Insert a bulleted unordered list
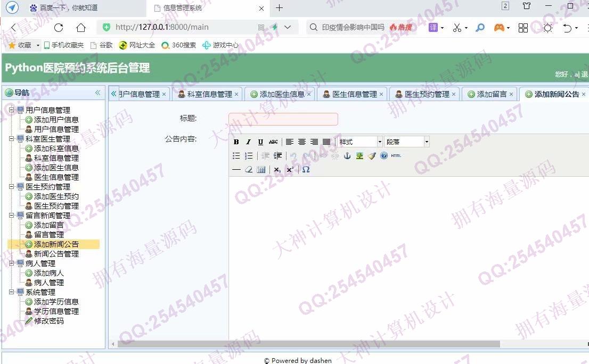 236,156
